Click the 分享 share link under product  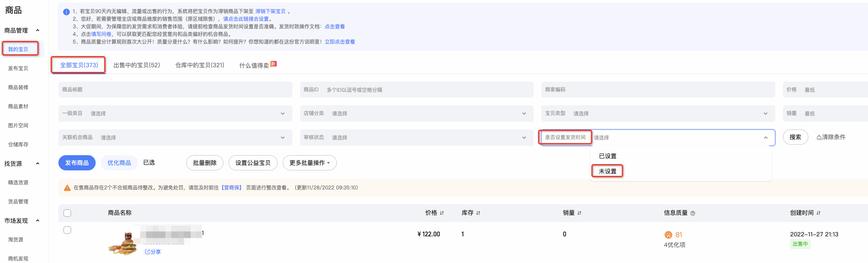tap(153, 252)
